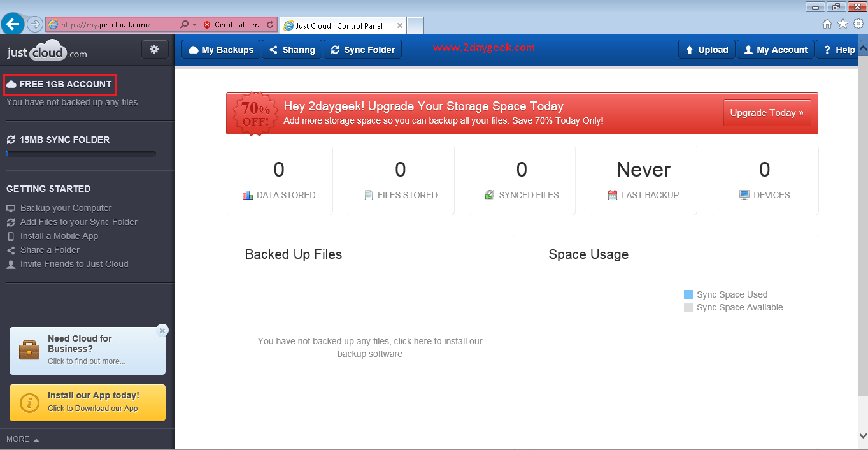The image size is (868, 450).
Task: Close the Just Cloud Control Panel tab
Action: (x=400, y=25)
